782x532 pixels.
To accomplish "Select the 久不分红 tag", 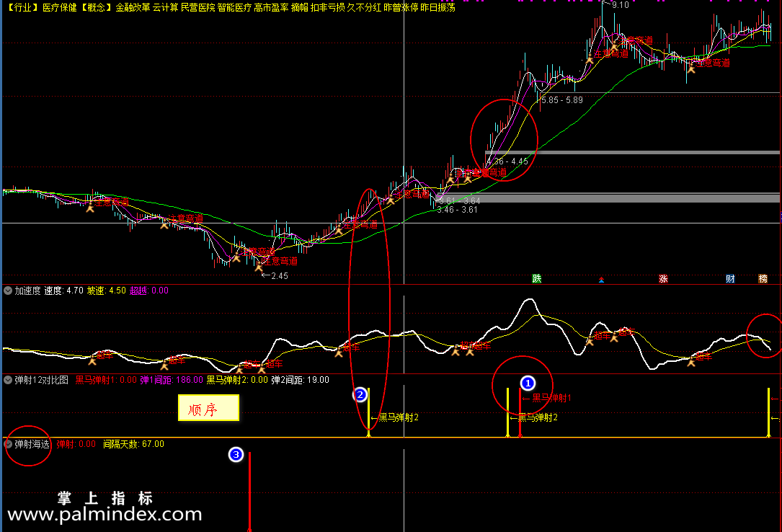I will click(x=364, y=7).
